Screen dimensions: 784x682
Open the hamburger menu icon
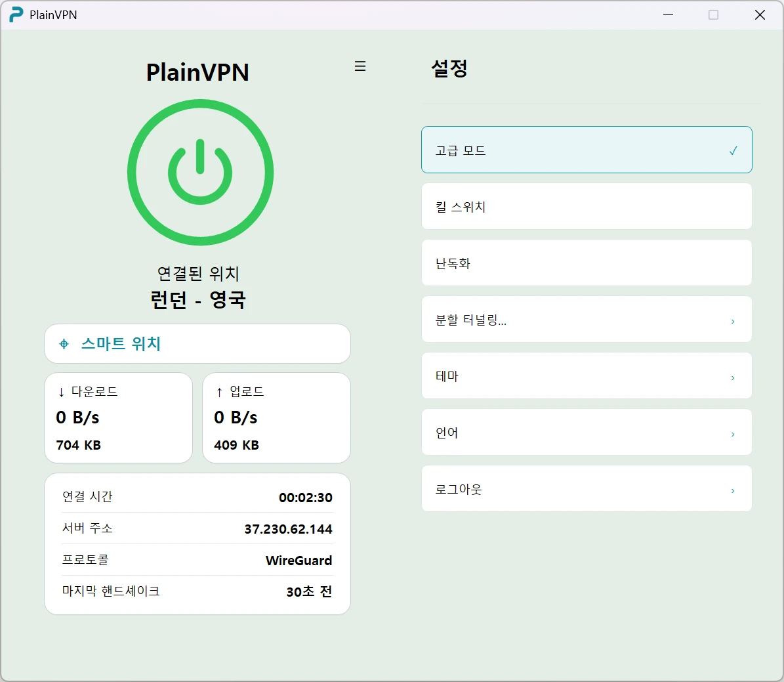(x=360, y=66)
